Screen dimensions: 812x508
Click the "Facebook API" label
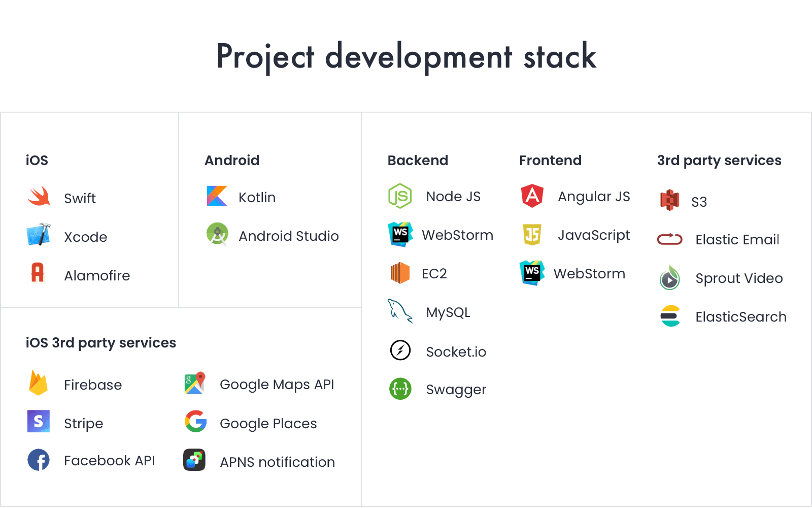(109, 460)
